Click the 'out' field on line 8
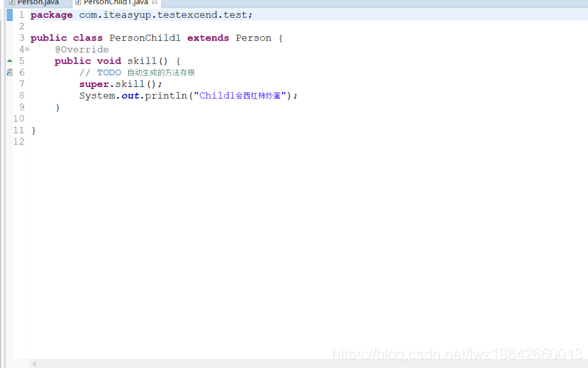 pos(130,96)
